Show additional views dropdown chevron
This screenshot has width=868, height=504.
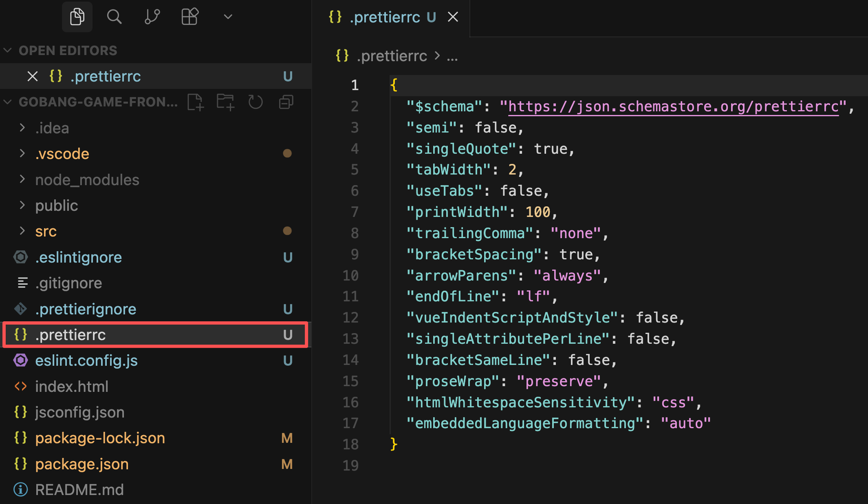click(x=228, y=17)
